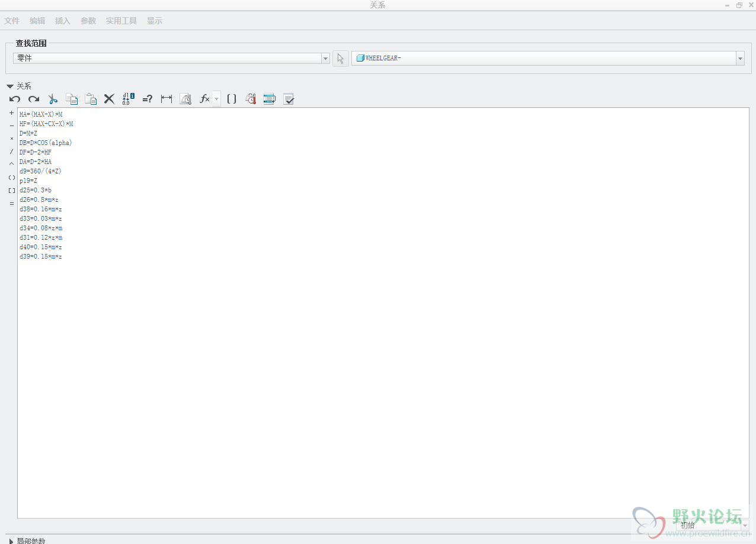Image resolution: width=756 pixels, height=544 pixels.
Task: Expand the 局部参数 section
Action: [x=11, y=541]
